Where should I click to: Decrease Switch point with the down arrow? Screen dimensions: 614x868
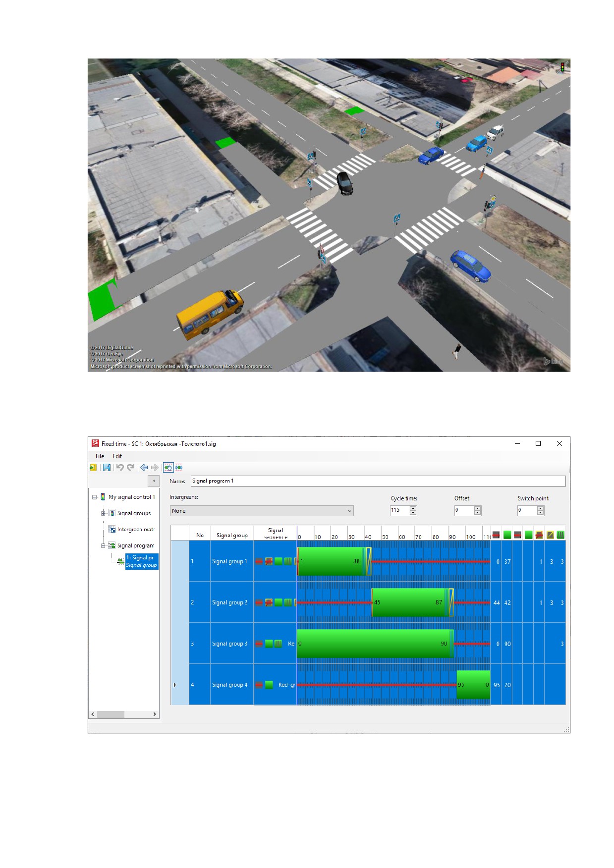coord(541,513)
